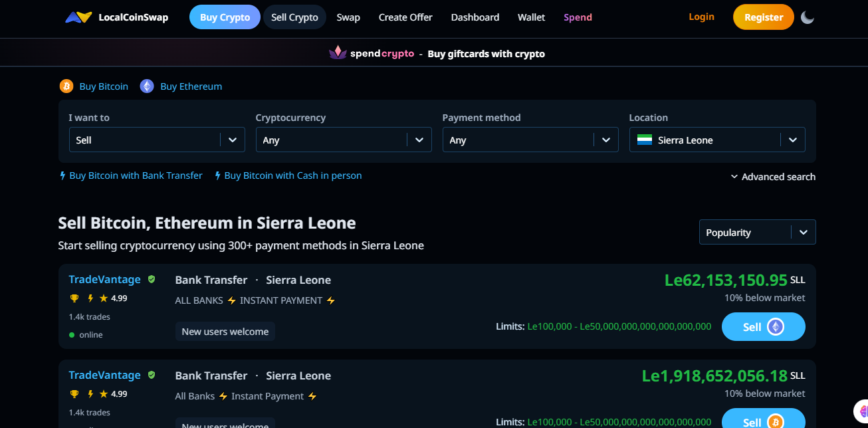868x428 pixels.
Task: Click Bank Transfer heading in first offer
Action: [x=211, y=280]
